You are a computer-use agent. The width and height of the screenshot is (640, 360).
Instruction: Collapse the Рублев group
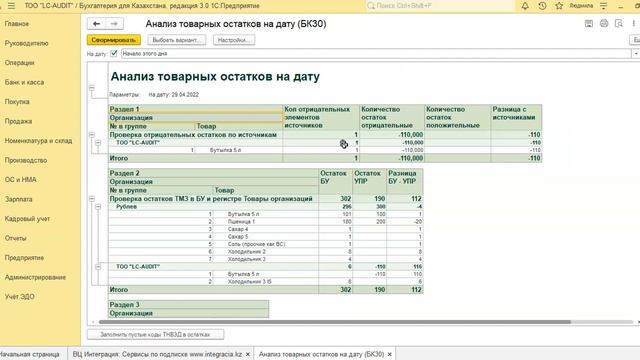pyautogui.click(x=98, y=207)
